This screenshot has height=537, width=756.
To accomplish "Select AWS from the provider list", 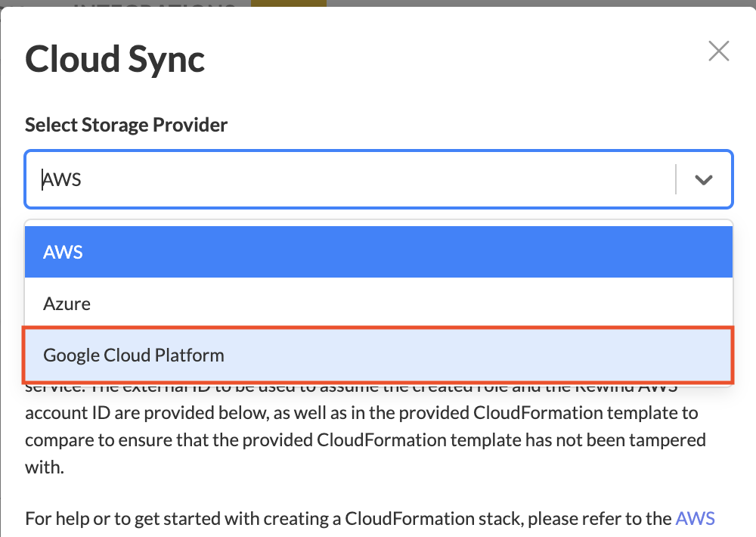I will (x=378, y=252).
